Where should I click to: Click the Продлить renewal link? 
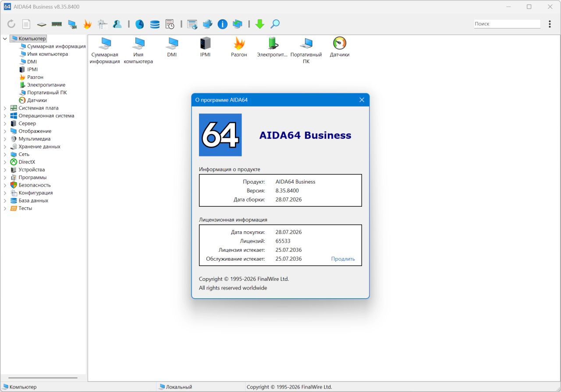point(343,259)
